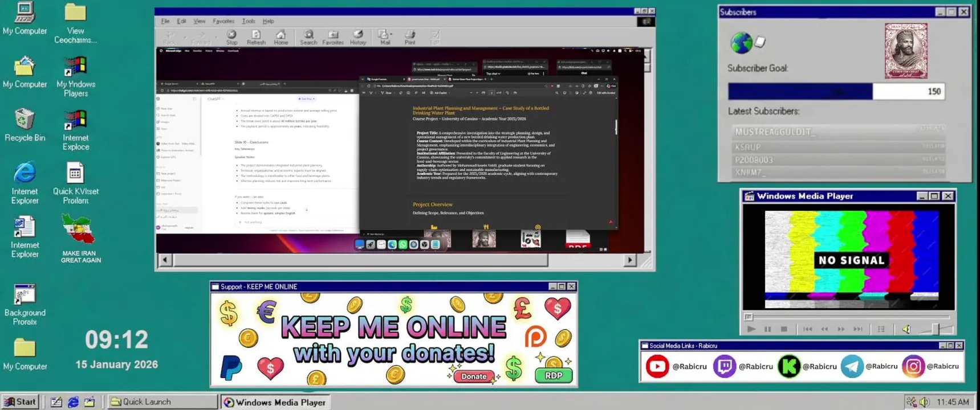Click the browser horizontal scrollbar thumb
The image size is (980, 410).
pyautogui.click(x=360, y=260)
